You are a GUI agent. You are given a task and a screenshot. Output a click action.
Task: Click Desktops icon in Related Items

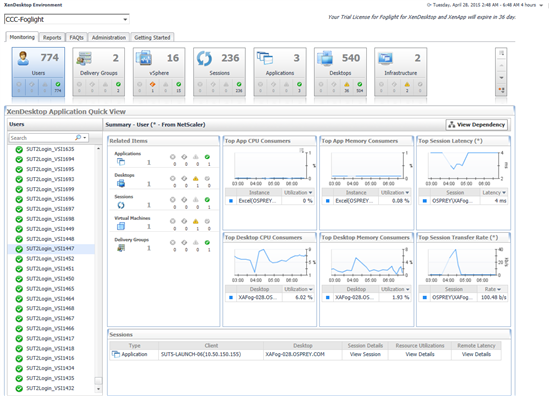coord(121,183)
